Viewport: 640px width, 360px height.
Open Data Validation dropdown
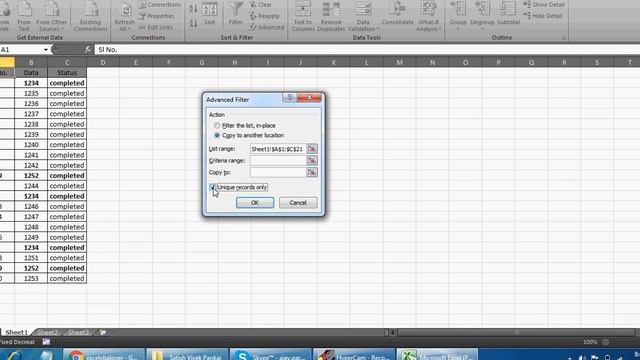click(363, 16)
